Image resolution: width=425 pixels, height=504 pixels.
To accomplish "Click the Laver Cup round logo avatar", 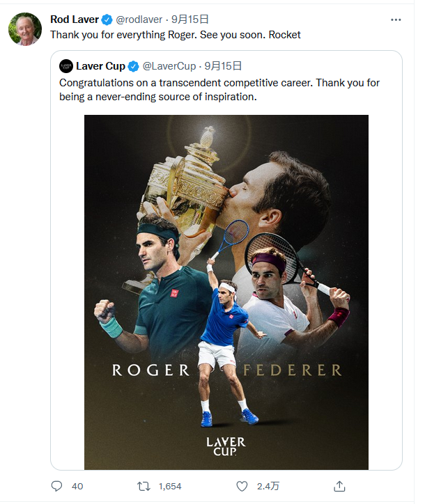I will tap(66, 66).
